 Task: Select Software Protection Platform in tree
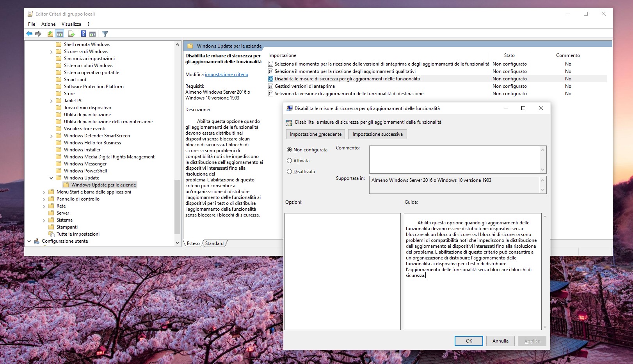pos(94,87)
